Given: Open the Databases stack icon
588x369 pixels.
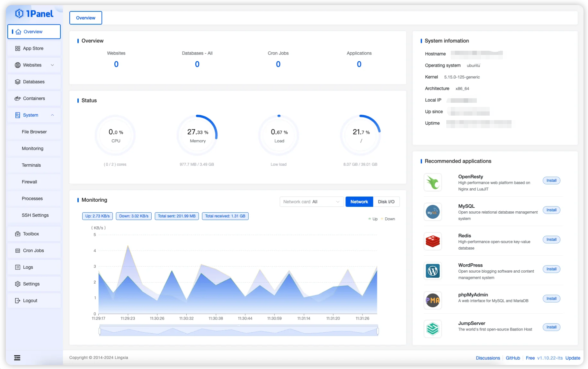Looking at the screenshot, I should [x=18, y=82].
